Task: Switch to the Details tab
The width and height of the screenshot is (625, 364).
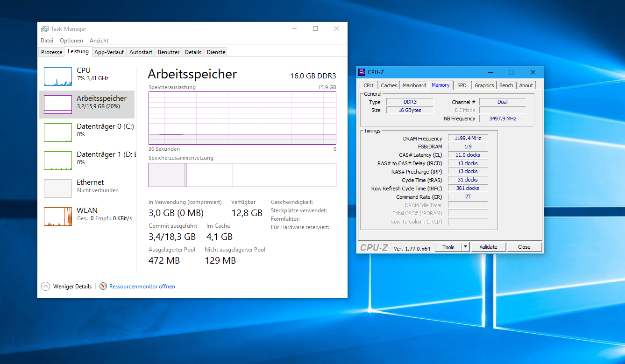Action: pyautogui.click(x=193, y=52)
